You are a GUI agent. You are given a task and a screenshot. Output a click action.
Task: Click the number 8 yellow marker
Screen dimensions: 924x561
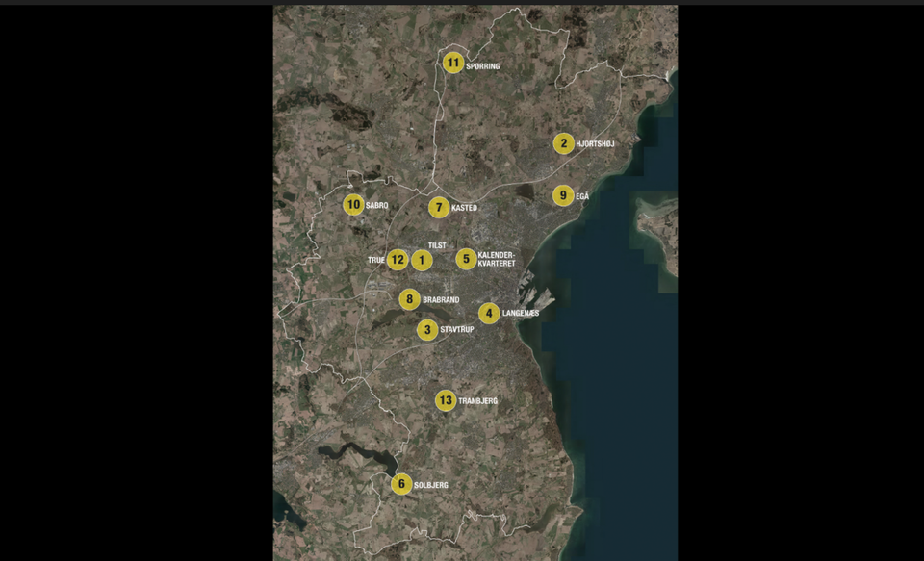click(410, 299)
